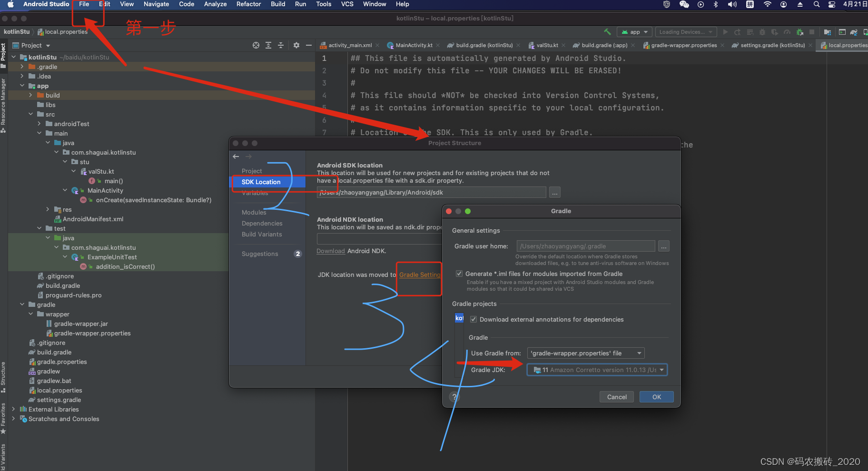Select local.properties in project tree
Image resolution: width=868 pixels, height=471 pixels.
(x=59, y=390)
